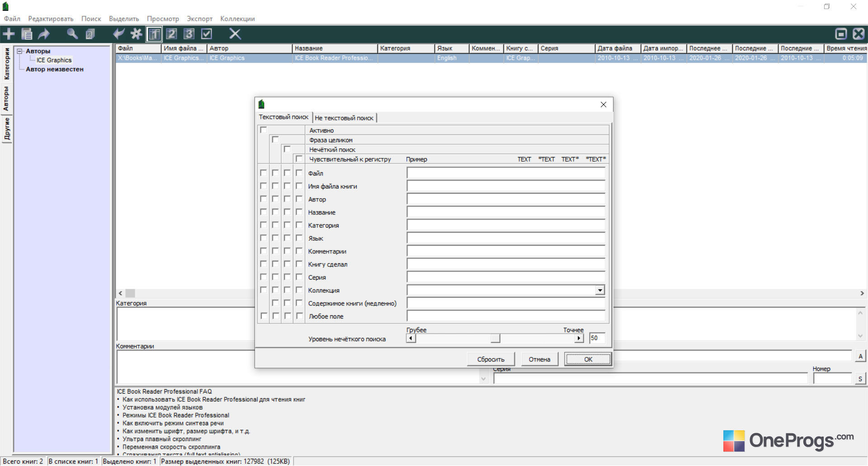Switch to view mode 1 icon
Viewport: 868px width, 466px height.
coord(154,34)
